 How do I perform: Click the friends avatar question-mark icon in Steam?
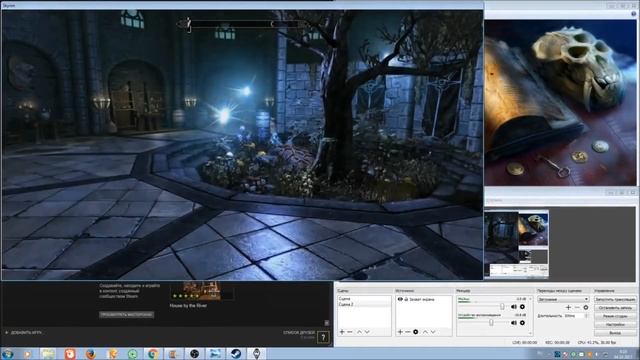[x=323, y=337]
